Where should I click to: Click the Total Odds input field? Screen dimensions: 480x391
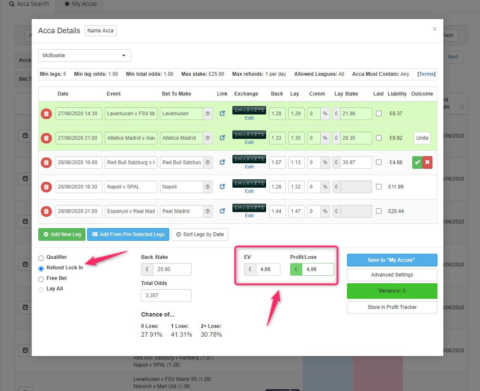tap(166, 295)
